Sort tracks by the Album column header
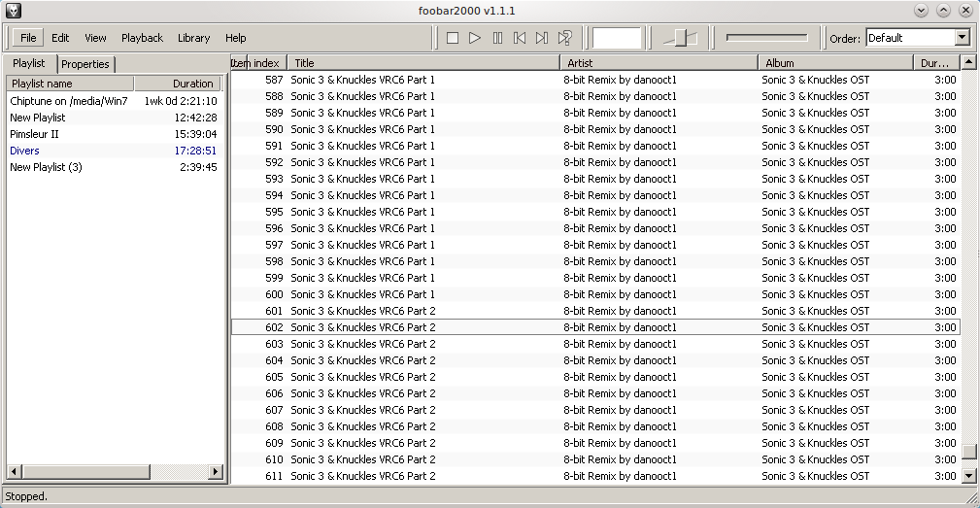Image resolution: width=980 pixels, height=508 pixels. click(x=834, y=63)
